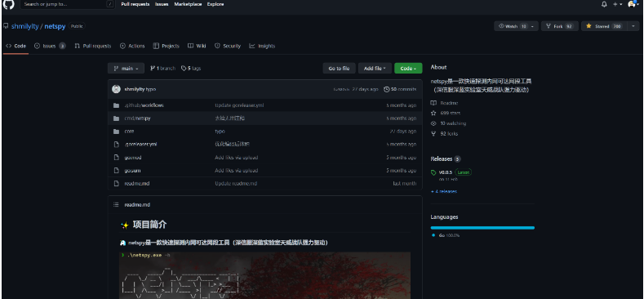The width and height of the screenshot is (644, 299).
Task: Click the folder icon for core
Action: click(116, 132)
